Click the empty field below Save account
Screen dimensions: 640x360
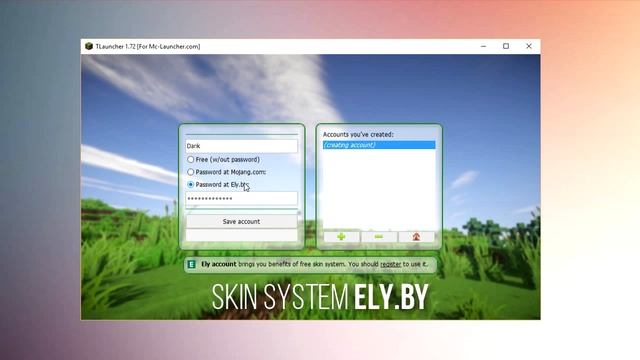242,235
